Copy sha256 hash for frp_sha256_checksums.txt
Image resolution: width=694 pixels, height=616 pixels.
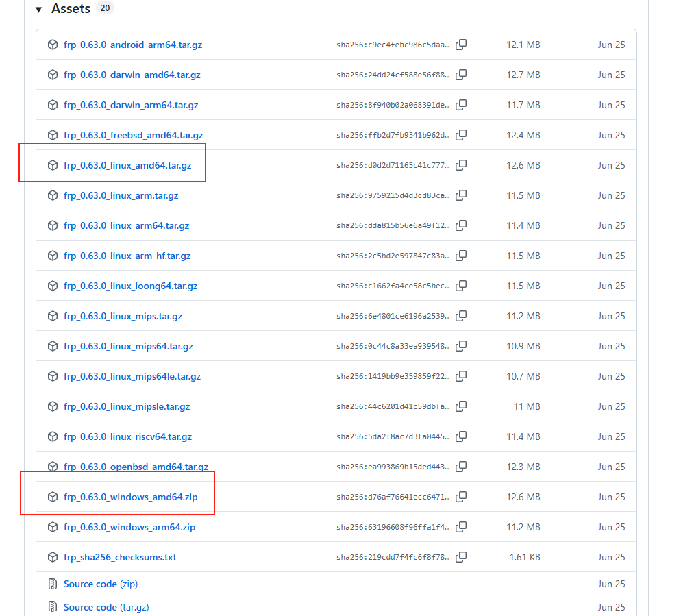coord(462,557)
